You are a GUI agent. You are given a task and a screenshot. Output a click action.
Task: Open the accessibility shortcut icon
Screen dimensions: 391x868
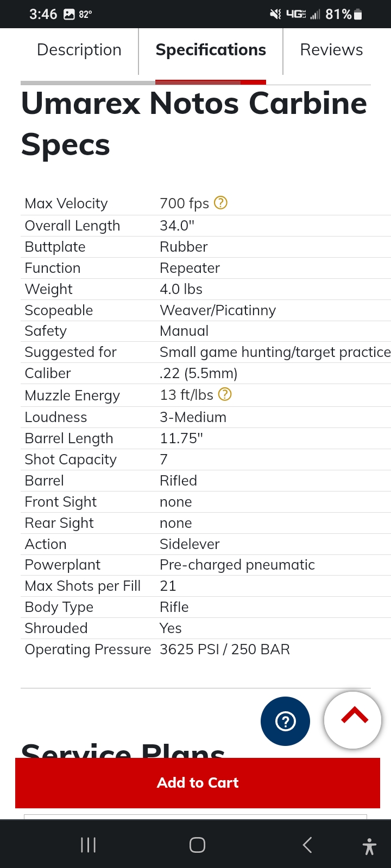point(369,846)
